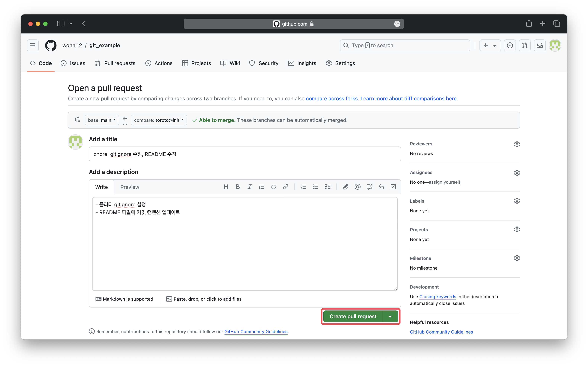This screenshot has height=367, width=588.
Task: Open the Pull requests tab
Action: point(115,63)
